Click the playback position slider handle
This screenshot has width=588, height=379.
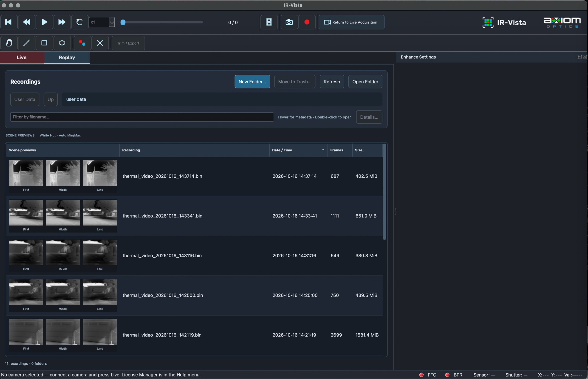point(123,23)
